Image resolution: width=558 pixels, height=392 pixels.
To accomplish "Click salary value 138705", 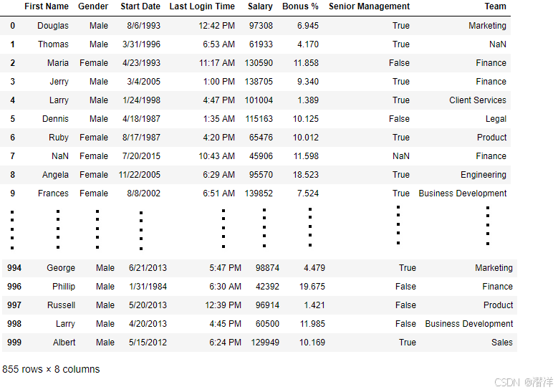I will (259, 82).
